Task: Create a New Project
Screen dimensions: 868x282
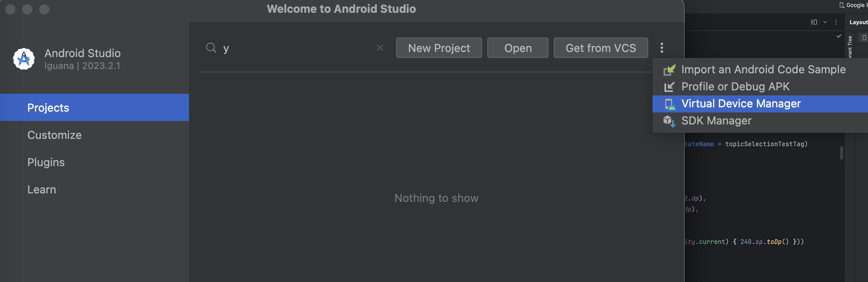Action: pos(439,48)
